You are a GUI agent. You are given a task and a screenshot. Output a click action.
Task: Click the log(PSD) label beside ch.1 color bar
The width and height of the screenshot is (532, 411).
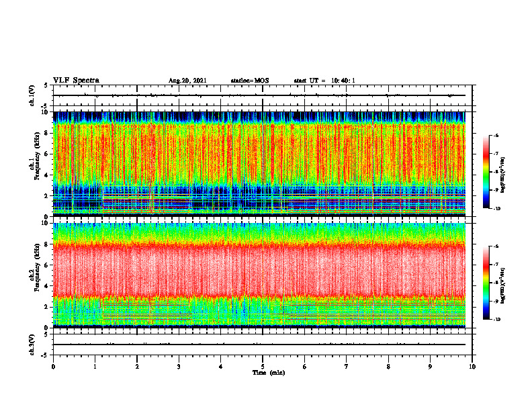pos(503,175)
